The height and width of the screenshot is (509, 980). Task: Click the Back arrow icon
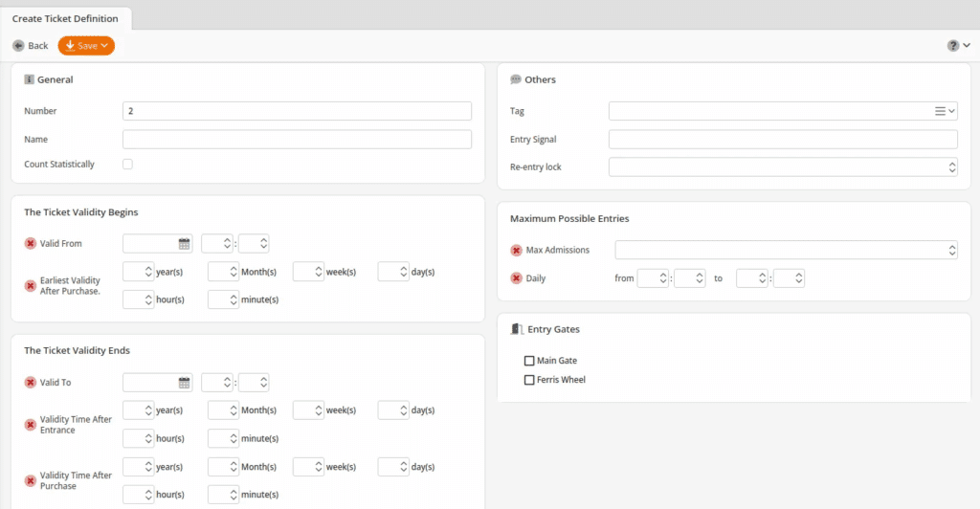pyautogui.click(x=19, y=46)
